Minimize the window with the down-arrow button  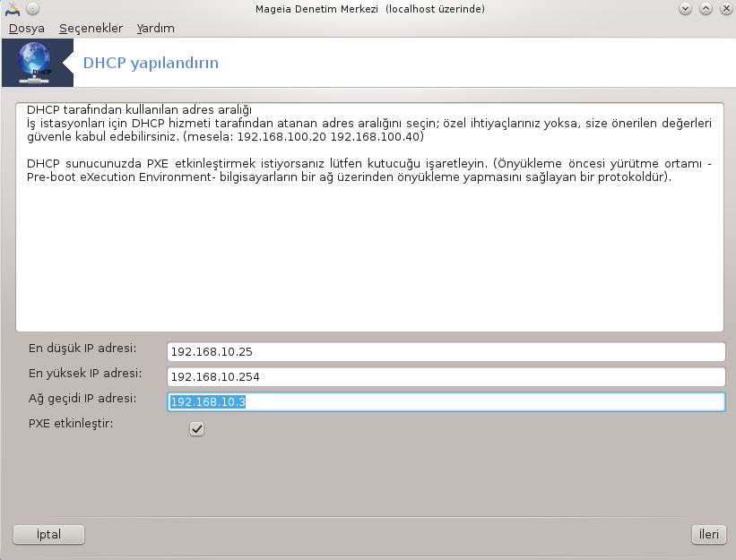(x=685, y=9)
